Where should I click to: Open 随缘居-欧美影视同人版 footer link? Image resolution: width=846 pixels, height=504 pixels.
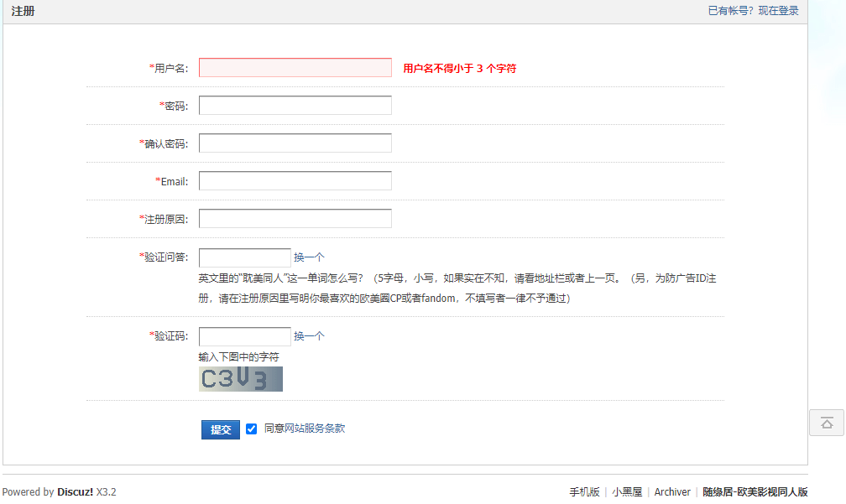(x=755, y=491)
